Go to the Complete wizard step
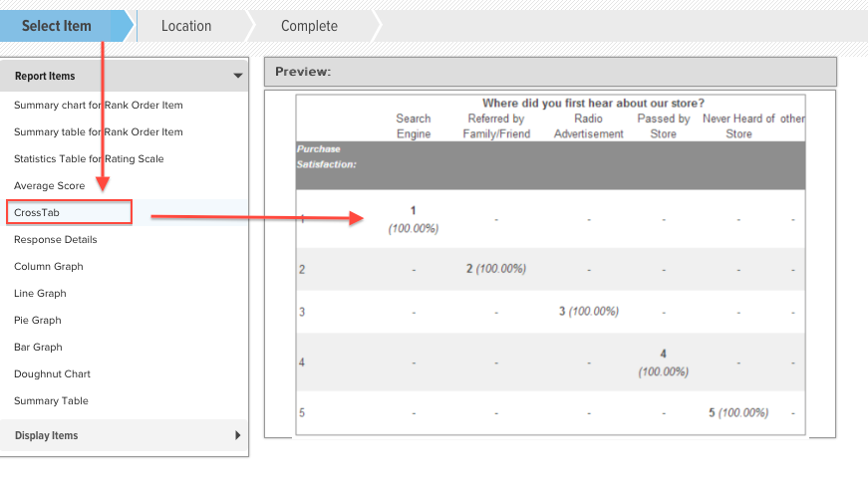Viewport: 868px width, 486px height. (309, 26)
